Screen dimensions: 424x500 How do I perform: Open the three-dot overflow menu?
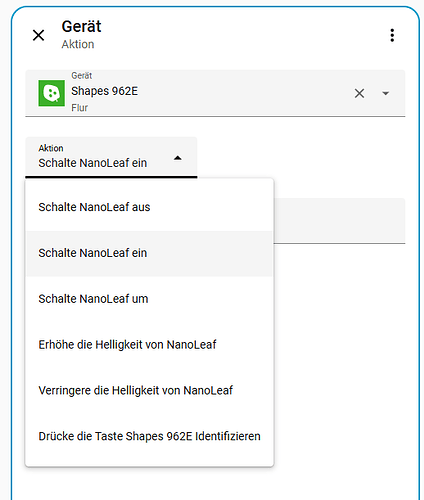pos(392,35)
